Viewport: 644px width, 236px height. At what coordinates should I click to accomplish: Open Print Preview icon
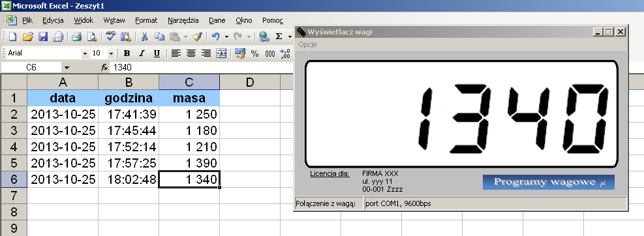(91, 37)
